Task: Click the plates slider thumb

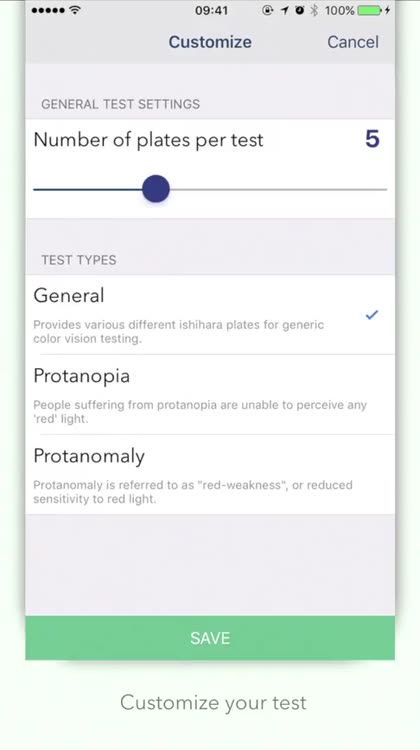Action: (156, 189)
